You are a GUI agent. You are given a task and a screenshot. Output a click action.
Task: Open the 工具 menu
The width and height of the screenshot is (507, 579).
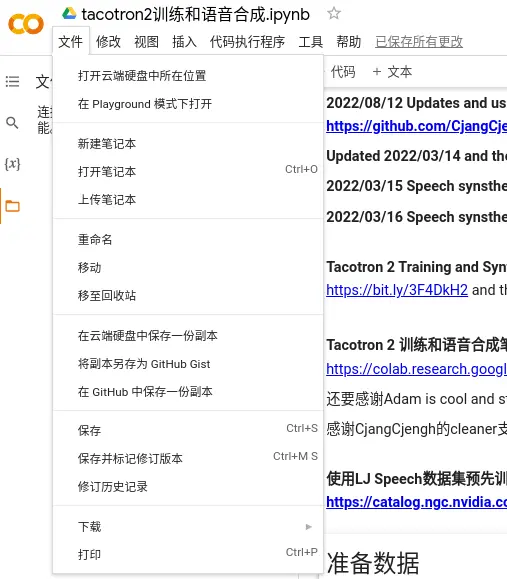tap(311, 41)
